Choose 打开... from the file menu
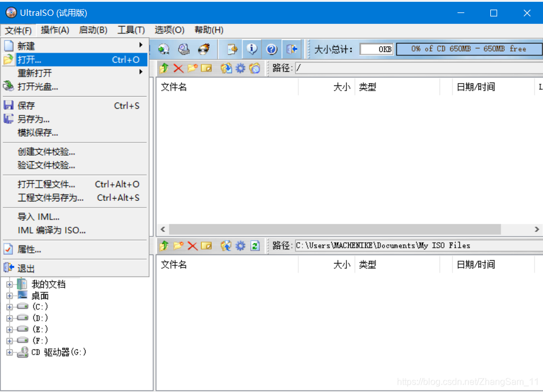The image size is (543, 392). [x=75, y=59]
